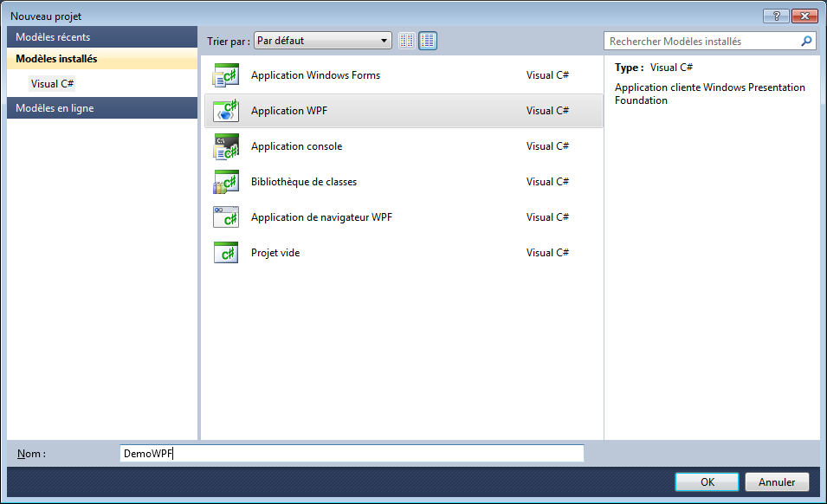Screen dimensions: 827x504
Task: Click the Rechercher Modèles installés search box
Action: 700,41
